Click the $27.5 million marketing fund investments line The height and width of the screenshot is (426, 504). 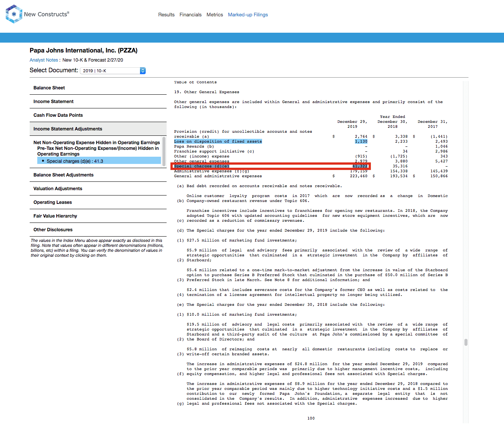[x=237, y=240]
